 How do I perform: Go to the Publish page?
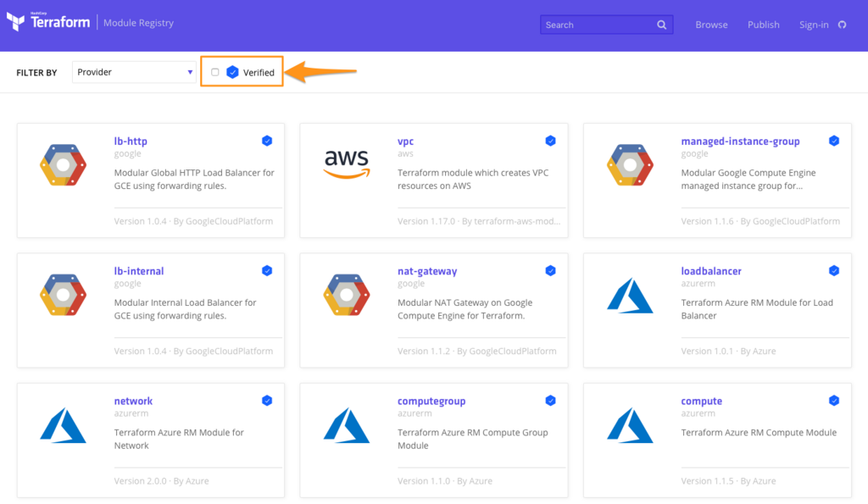[x=764, y=25]
